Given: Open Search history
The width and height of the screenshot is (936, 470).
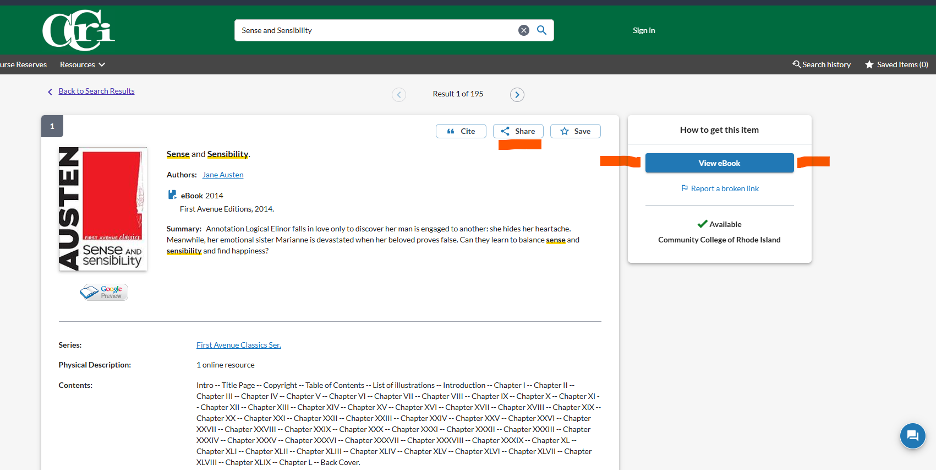Looking at the screenshot, I should click(821, 64).
